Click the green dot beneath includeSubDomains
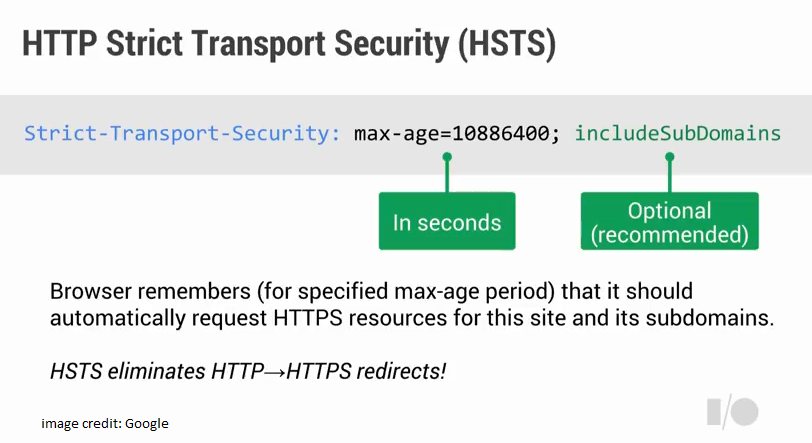 pos(669,157)
